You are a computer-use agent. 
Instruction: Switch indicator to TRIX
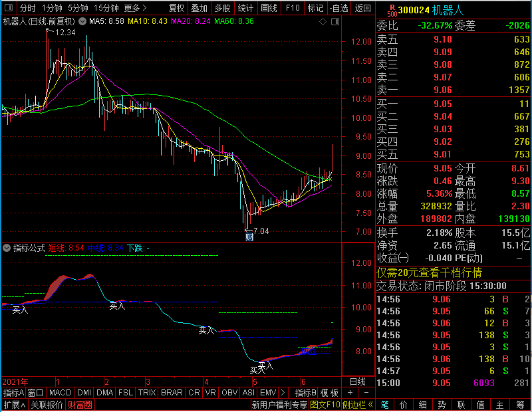pyautogui.click(x=147, y=393)
